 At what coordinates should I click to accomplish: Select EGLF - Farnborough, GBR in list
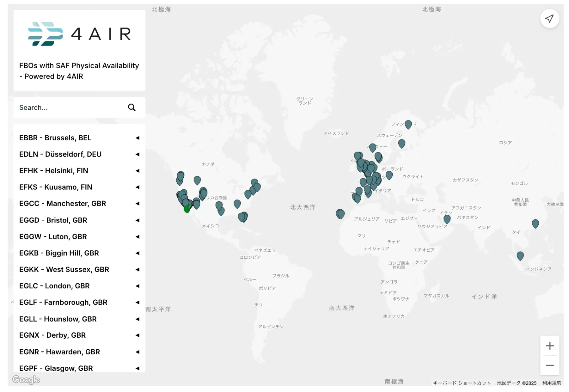[x=63, y=303]
